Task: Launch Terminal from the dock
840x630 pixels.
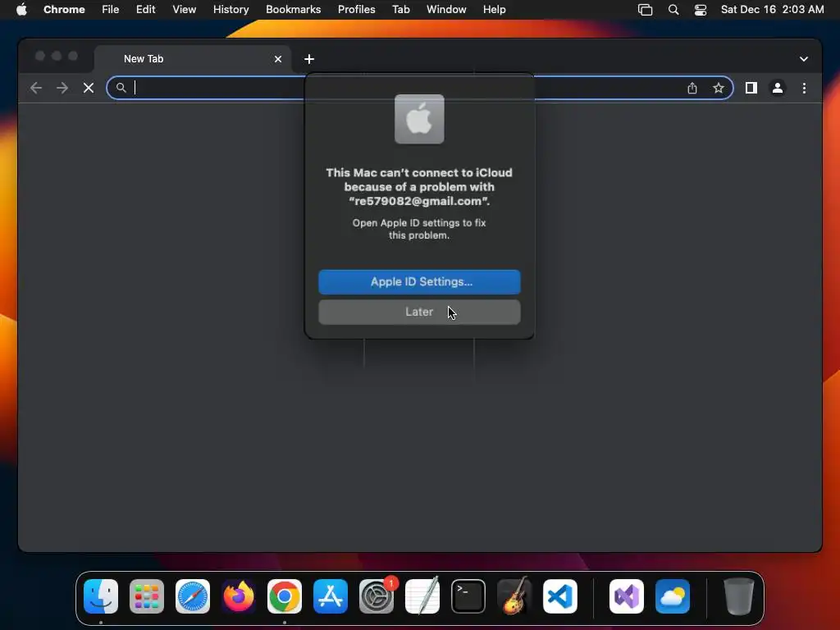Action: click(468, 596)
